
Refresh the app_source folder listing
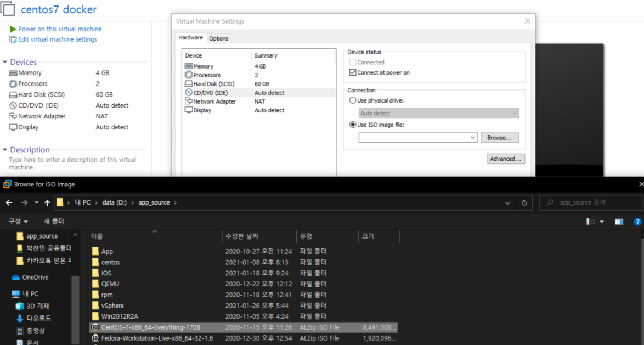[524, 202]
